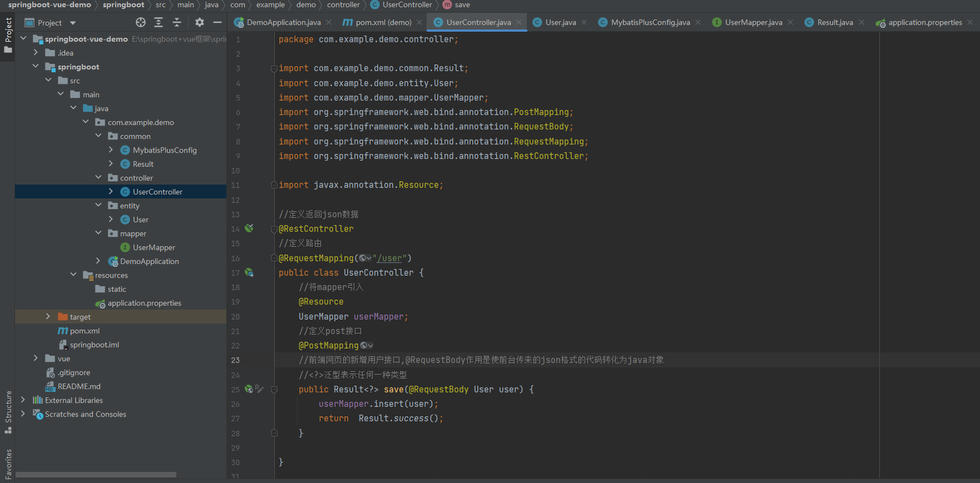Image resolution: width=980 pixels, height=483 pixels.
Task: Open the Project view dropdown arrow
Action: tap(73, 23)
